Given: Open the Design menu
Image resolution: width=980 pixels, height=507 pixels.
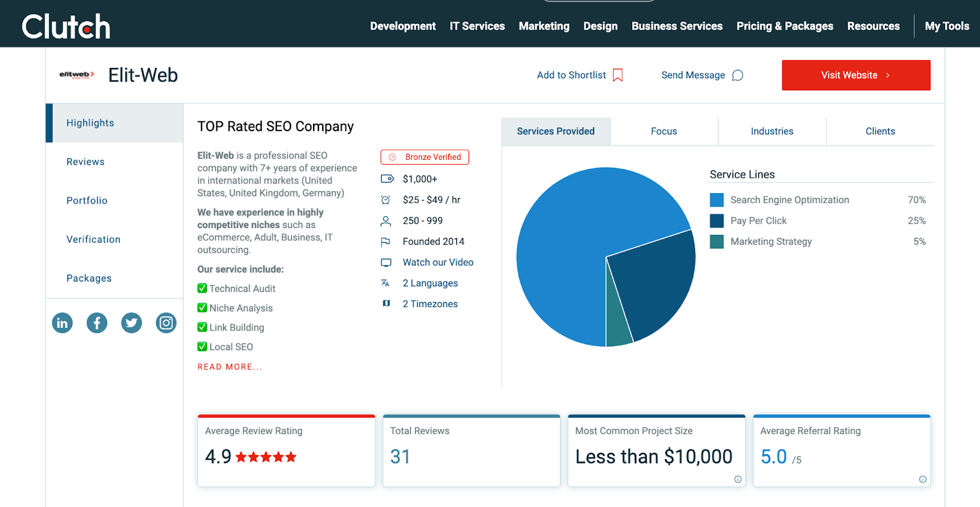Looking at the screenshot, I should pyautogui.click(x=600, y=26).
